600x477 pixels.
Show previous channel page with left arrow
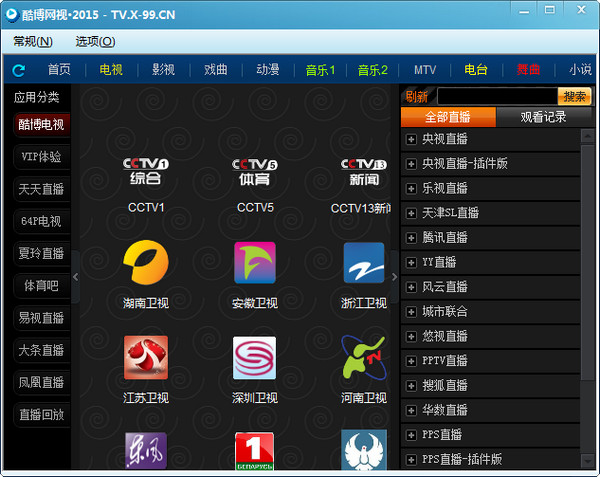pos(76,277)
